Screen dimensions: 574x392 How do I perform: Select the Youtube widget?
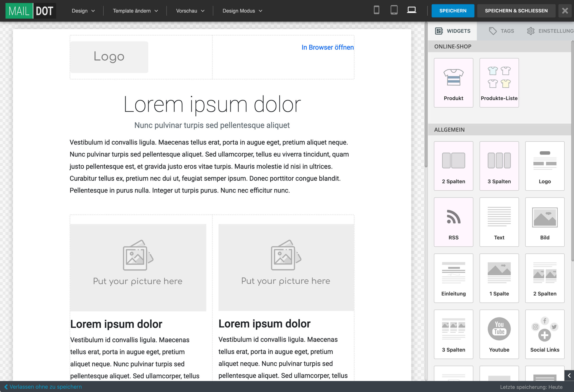pos(499,334)
